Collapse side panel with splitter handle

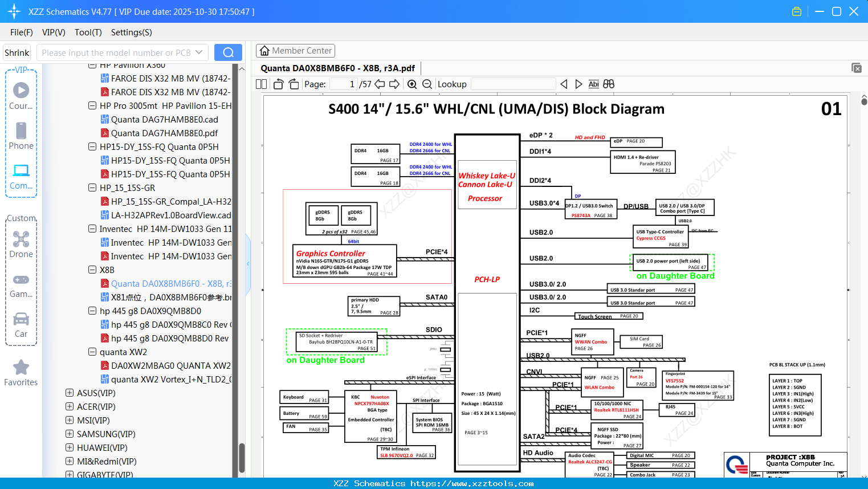(248, 263)
